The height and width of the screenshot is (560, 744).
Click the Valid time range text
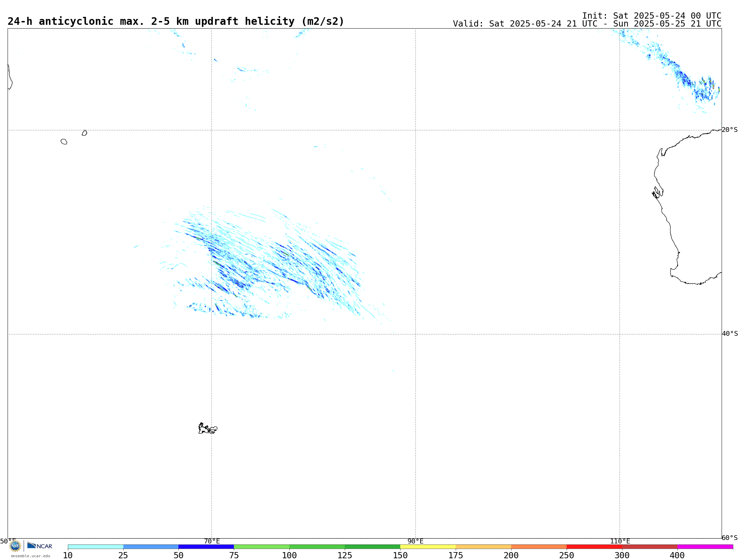click(x=587, y=24)
